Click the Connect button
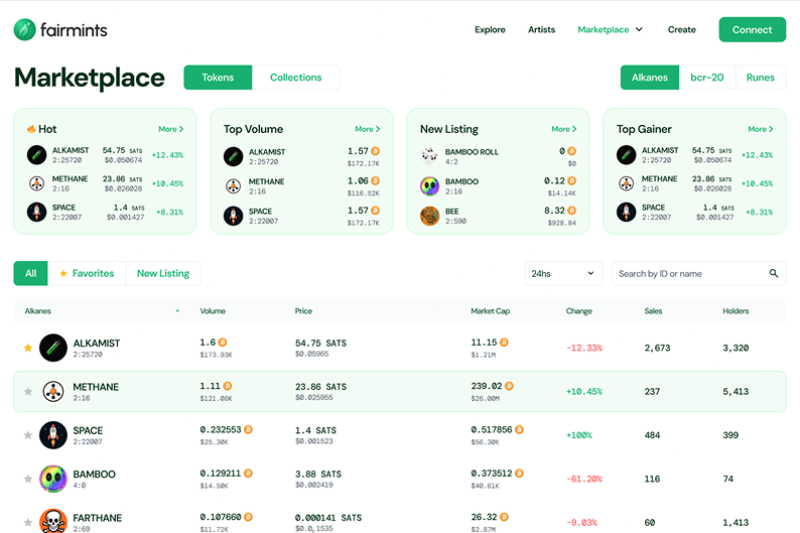Viewport: 800px width, 533px height. [x=752, y=30]
